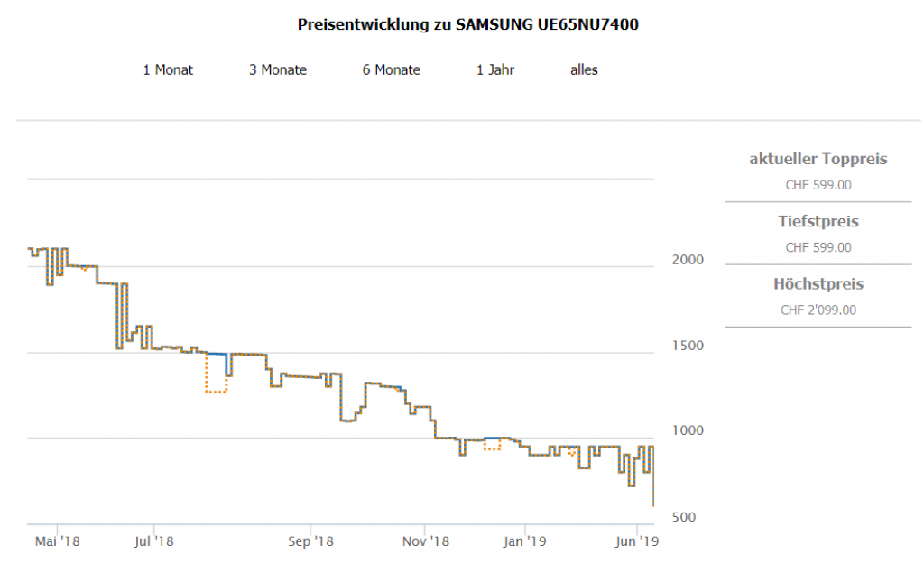The height and width of the screenshot is (573, 924).
Task: Click the 1000 y-axis label
Action: pyautogui.click(x=688, y=431)
